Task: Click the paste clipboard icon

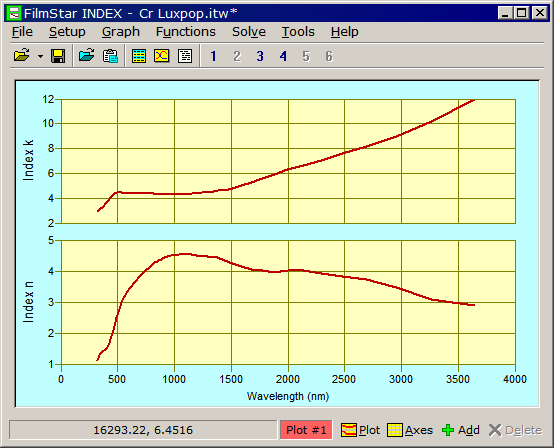Action: point(110,56)
